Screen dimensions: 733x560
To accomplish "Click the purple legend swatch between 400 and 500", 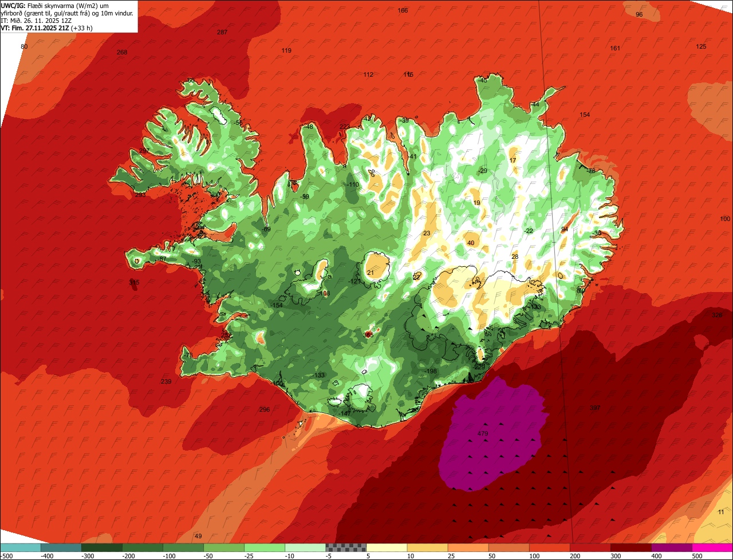I will [x=671, y=547].
